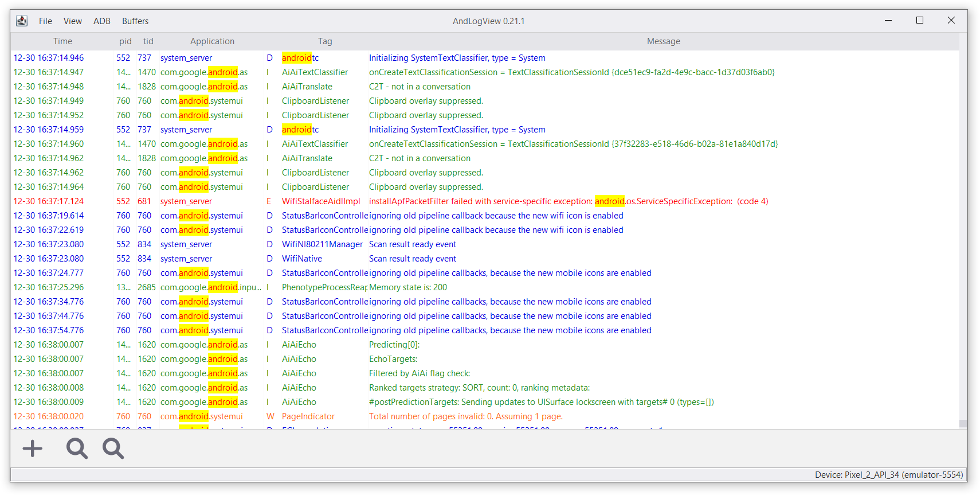Click the session ID message containing 37f32283-e518-46d6
980x495 pixels.
click(x=573, y=144)
